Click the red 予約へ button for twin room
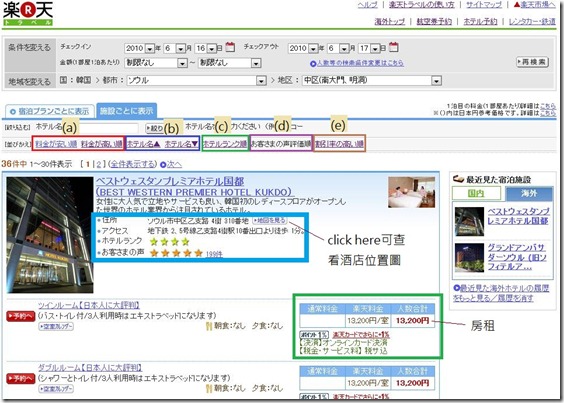This screenshot has width=564, height=403. point(21,316)
